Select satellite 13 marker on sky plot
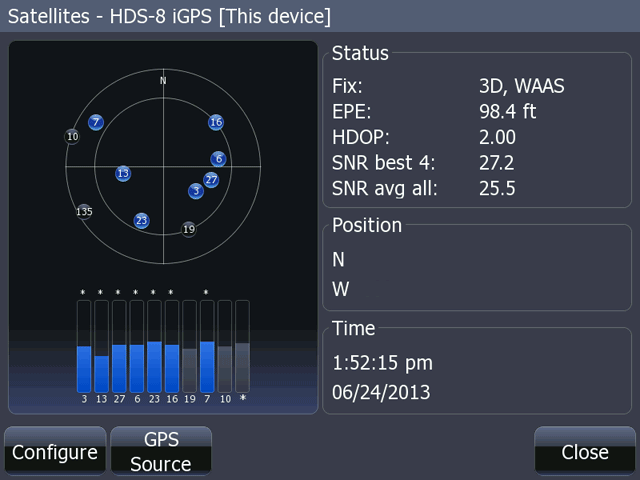 (x=123, y=173)
